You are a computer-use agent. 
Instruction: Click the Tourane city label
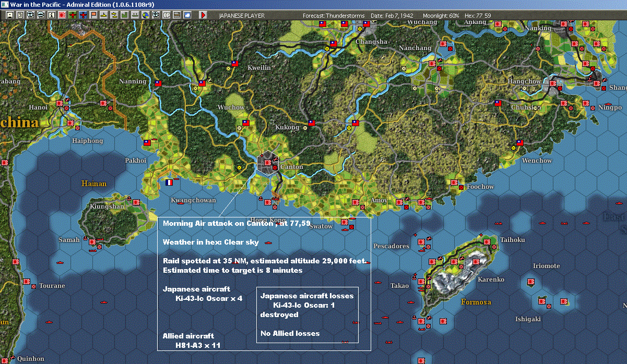pyautogui.click(x=52, y=286)
